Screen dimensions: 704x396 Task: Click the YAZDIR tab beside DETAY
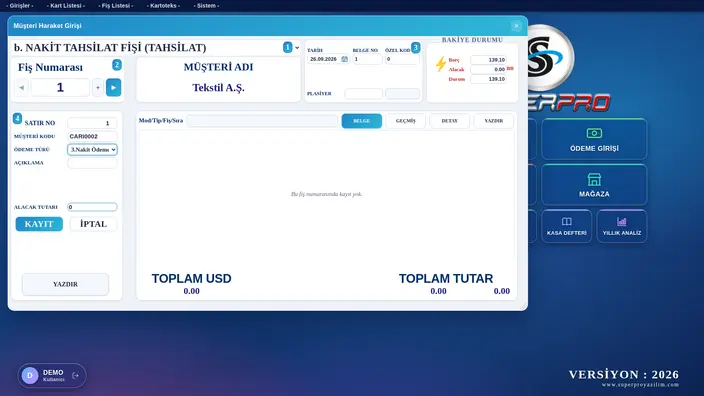[493, 121]
